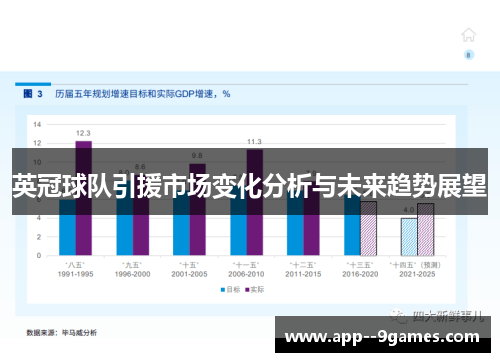Screen dimensions: 500x362
Task: Click the 2021-2025 axis label
Action: click(x=417, y=274)
